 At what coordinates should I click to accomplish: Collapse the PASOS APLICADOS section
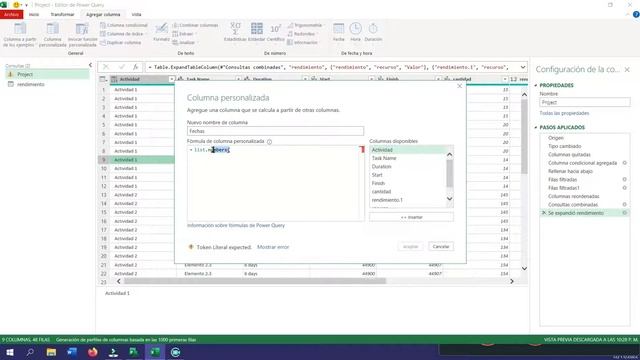536,127
